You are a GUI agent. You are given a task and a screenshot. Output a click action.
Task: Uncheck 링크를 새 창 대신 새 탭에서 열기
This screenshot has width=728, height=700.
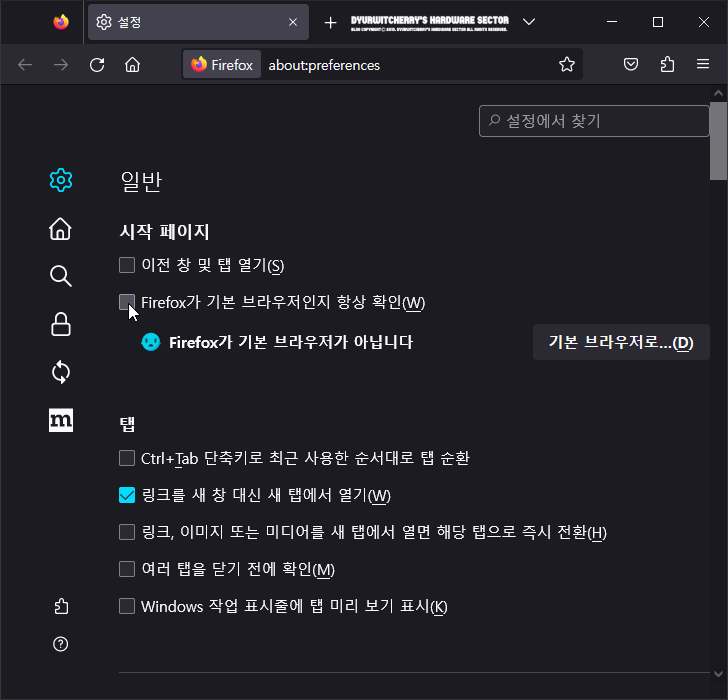pyautogui.click(x=127, y=495)
